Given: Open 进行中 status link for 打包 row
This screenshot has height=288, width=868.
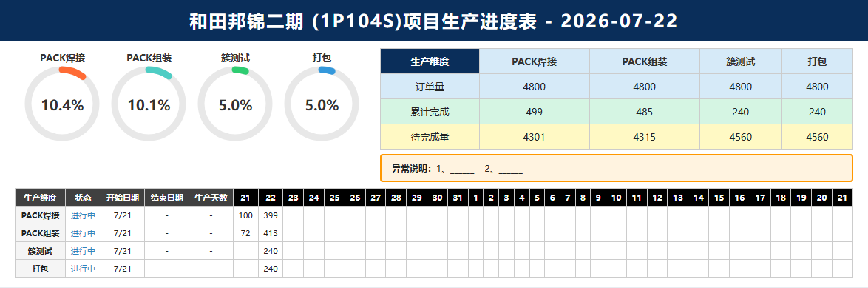Looking at the screenshot, I should tap(83, 269).
